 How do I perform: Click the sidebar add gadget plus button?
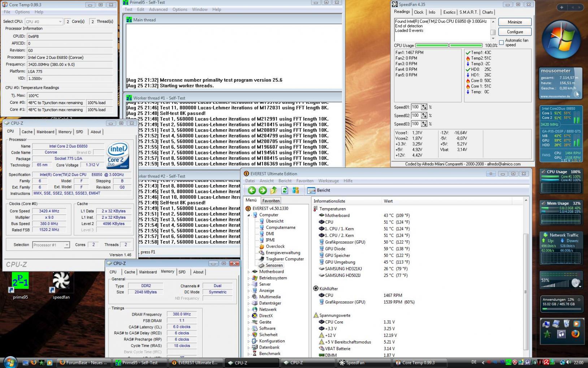(562, 7)
